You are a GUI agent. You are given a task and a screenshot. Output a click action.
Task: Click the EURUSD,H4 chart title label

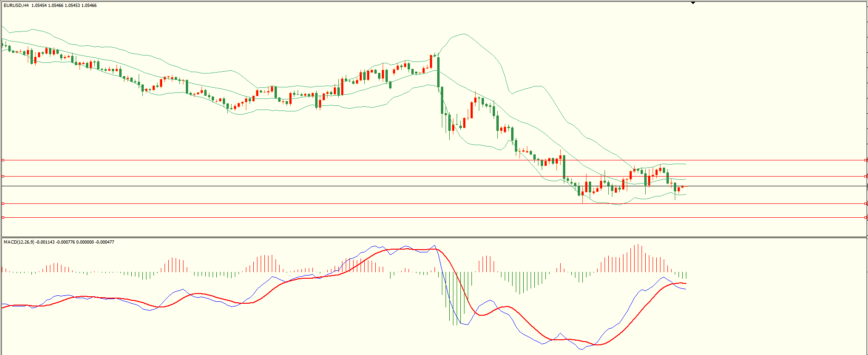pyautogui.click(x=17, y=6)
